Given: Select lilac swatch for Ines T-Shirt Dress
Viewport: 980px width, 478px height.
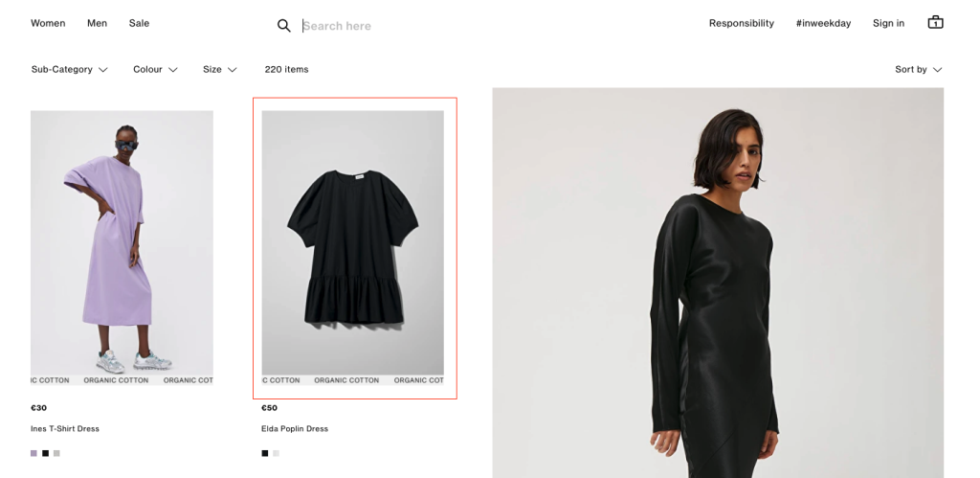Looking at the screenshot, I should point(33,453).
